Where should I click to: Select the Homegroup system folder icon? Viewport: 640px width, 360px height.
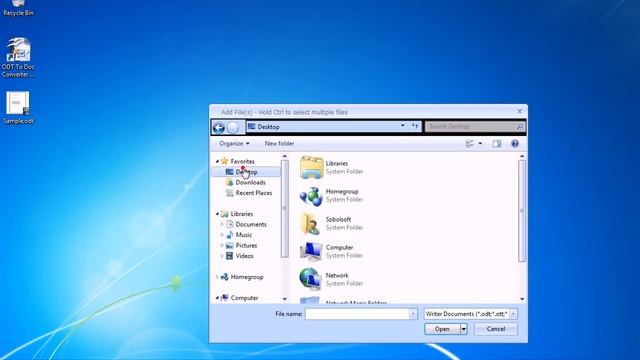click(311, 196)
